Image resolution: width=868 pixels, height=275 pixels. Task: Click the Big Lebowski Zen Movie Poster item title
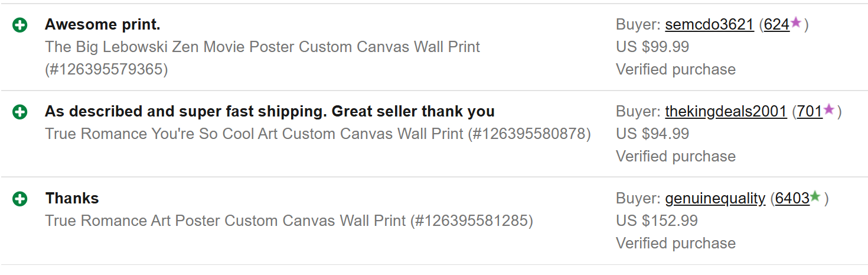pos(263,47)
